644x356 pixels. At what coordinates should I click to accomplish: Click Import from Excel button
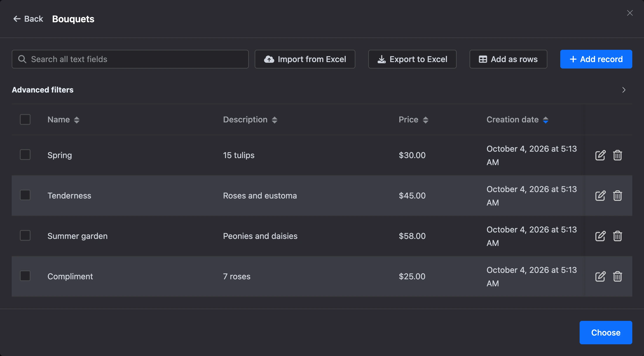tap(305, 59)
